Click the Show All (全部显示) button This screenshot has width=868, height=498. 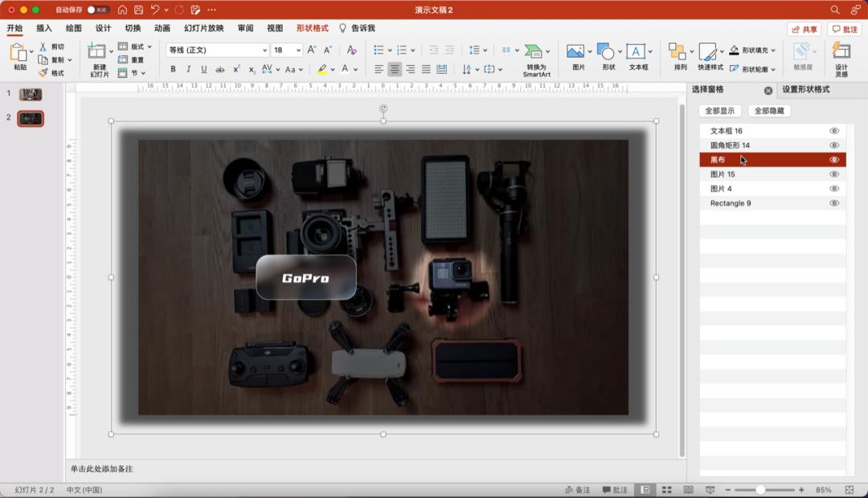coord(719,111)
